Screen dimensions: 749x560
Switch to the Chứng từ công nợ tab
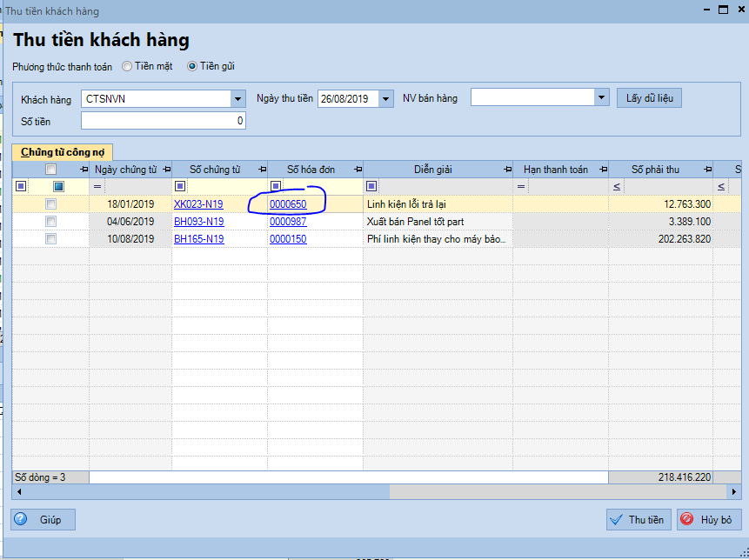coord(62,151)
